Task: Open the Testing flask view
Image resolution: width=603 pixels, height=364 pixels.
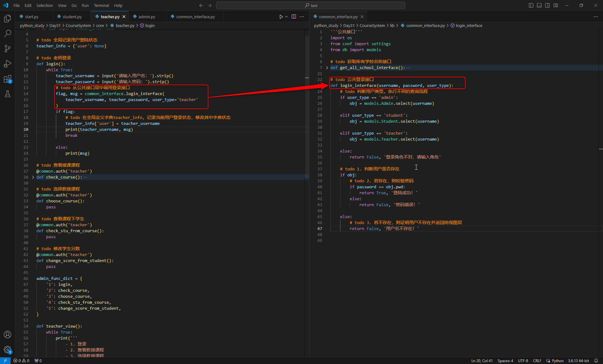Action: click(x=8, y=94)
